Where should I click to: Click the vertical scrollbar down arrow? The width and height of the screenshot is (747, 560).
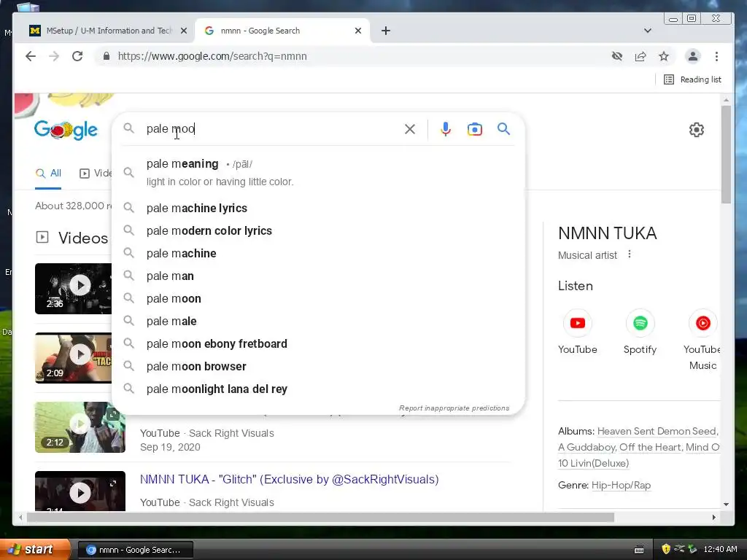point(726,504)
